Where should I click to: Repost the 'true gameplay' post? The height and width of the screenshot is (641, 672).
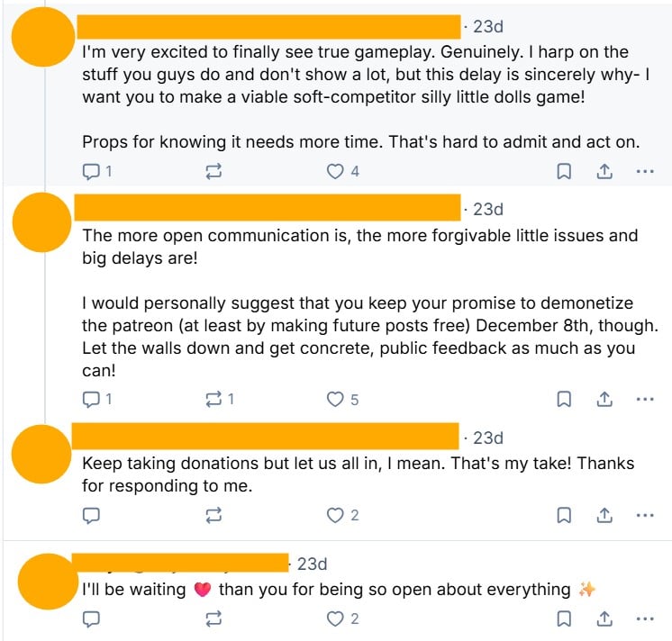click(213, 171)
